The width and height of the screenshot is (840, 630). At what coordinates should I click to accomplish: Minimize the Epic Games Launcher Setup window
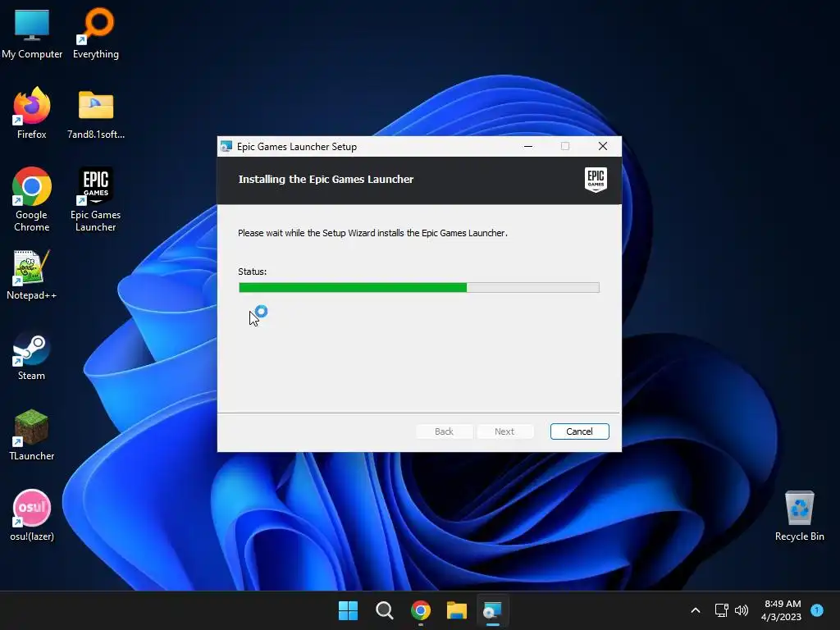[x=528, y=146]
